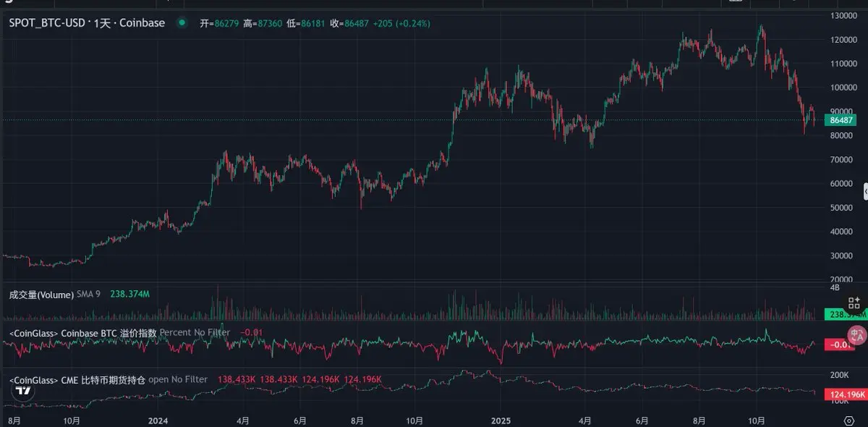Click the 2025 label on time axis
This screenshot has width=868, height=427.
point(501,420)
